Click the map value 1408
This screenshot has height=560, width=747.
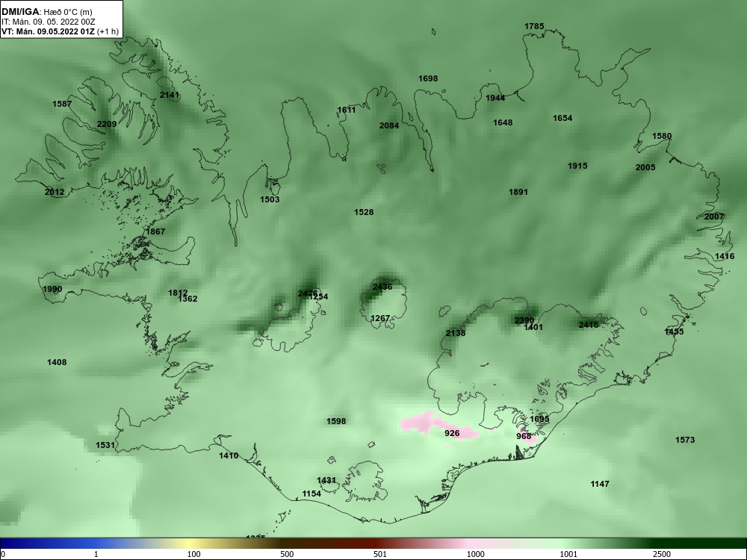57,362
